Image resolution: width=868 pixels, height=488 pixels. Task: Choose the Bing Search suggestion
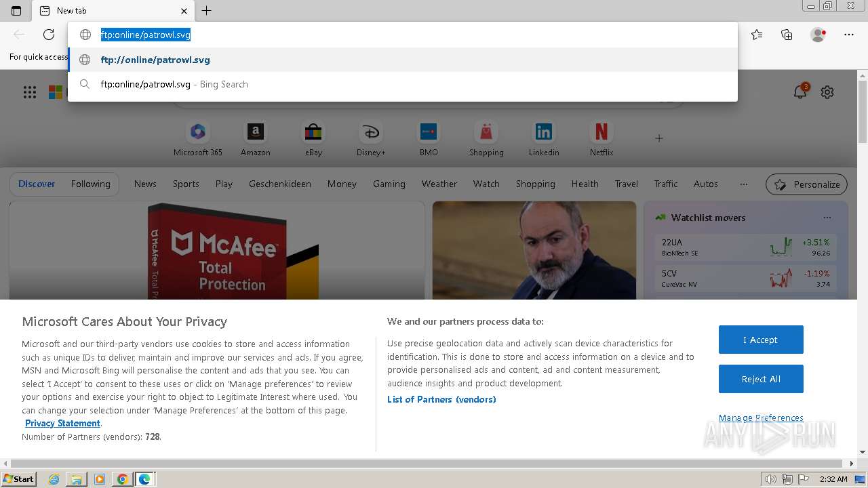[x=403, y=84]
